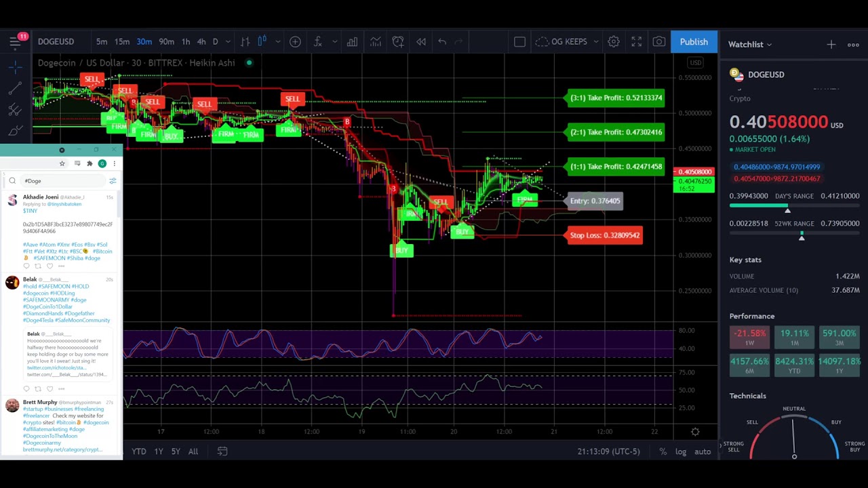Open the DOGEUSD symbol search
Viewport: 868px width, 488px height.
(x=56, y=42)
